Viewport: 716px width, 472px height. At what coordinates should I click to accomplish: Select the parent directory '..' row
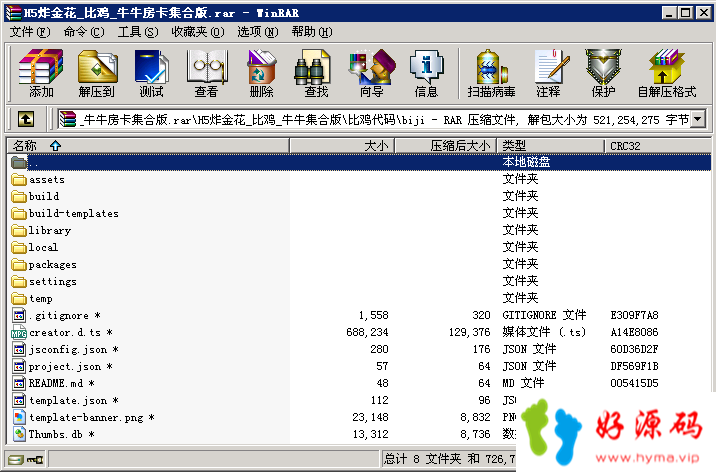click(x=359, y=162)
